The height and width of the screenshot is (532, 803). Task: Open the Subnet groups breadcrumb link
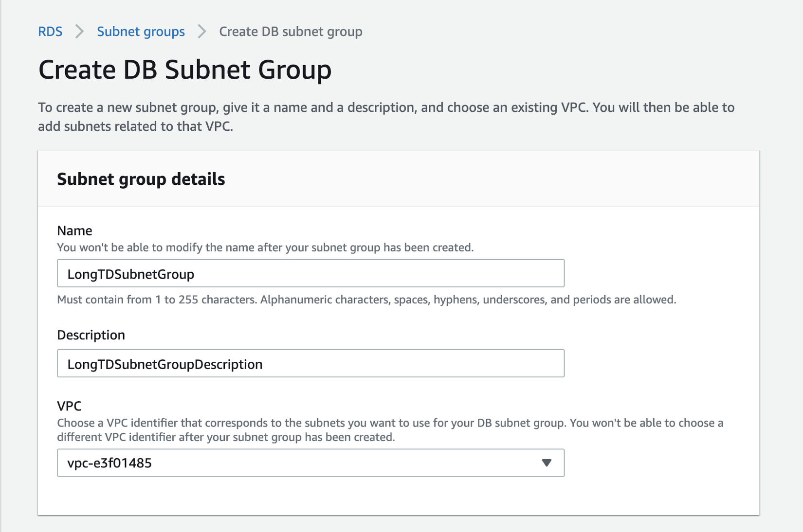(141, 32)
